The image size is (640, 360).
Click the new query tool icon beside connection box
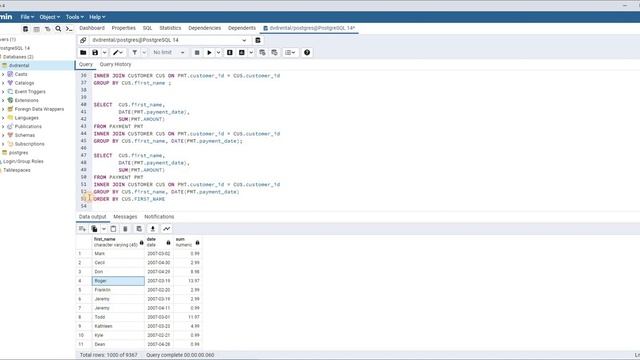(258, 40)
